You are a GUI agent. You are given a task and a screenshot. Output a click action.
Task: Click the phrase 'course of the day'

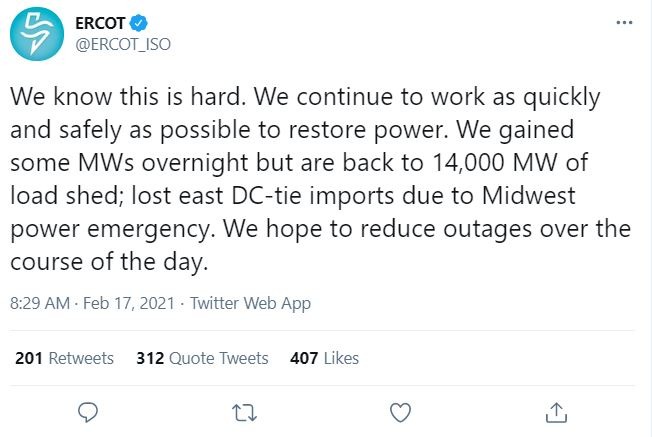coord(107,262)
